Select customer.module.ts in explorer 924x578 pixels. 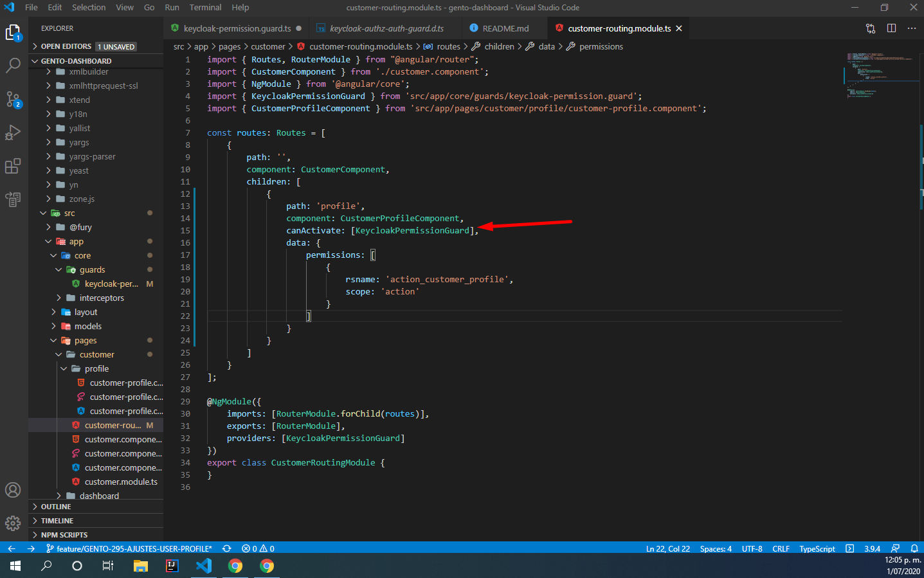[x=96, y=482]
